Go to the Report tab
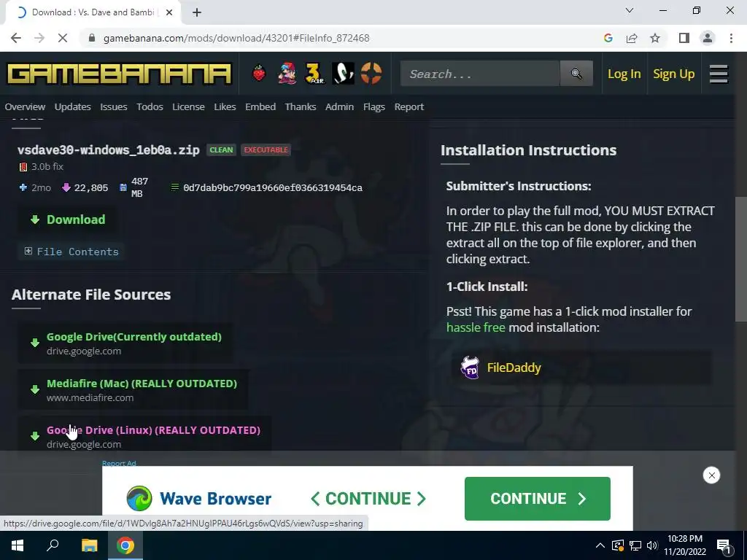This screenshot has height=560, width=747. [409, 106]
